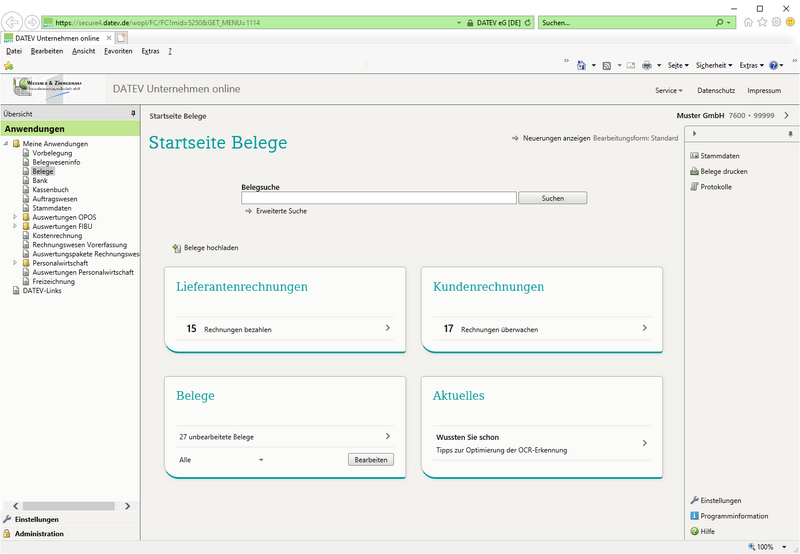Open the Favoriten menu
Viewport: 800px width, 554px height.
[x=118, y=51]
